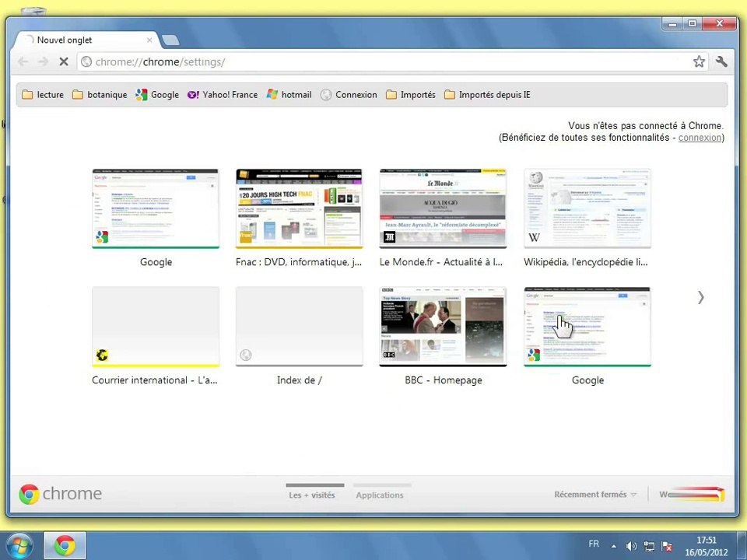This screenshot has height=560, width=747.
Task: Open the network icon in system tray
Action: (649, 546)
